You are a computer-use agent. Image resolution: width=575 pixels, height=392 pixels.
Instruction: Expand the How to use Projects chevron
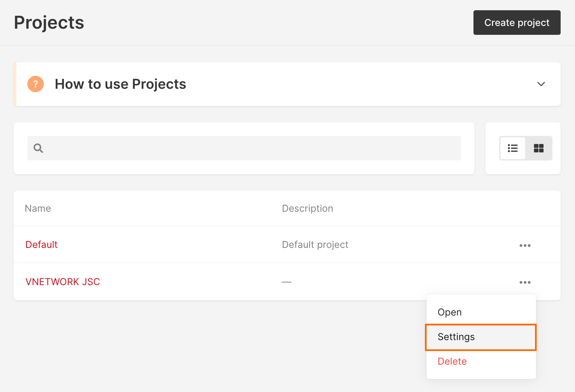click(x=541, y=84)
